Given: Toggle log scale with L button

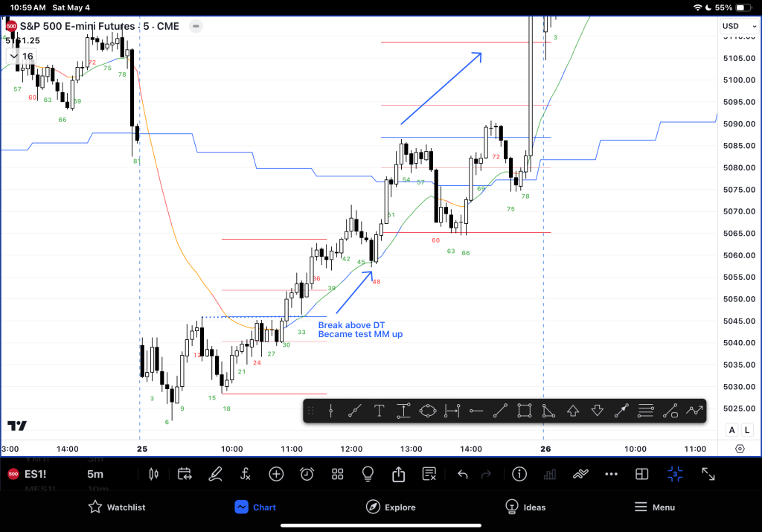Looking at the screenshot, I should coord(746,430).
